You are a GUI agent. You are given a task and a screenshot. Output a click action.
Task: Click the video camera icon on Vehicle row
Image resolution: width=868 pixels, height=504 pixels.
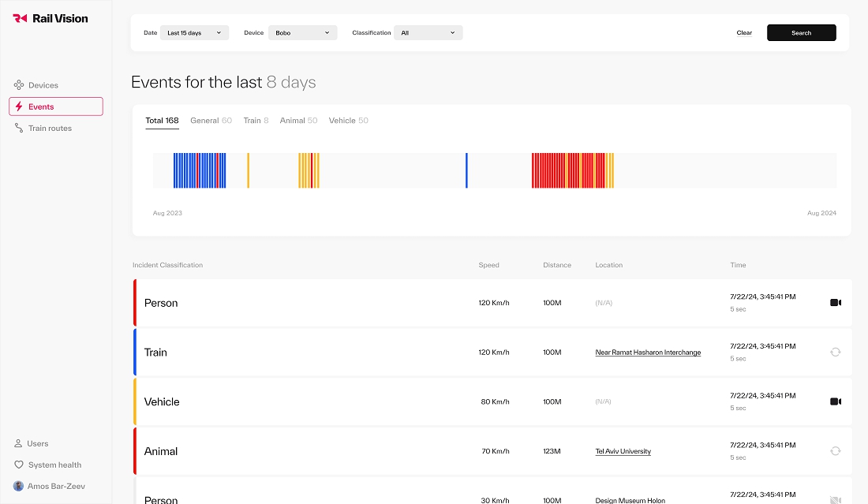835,401
